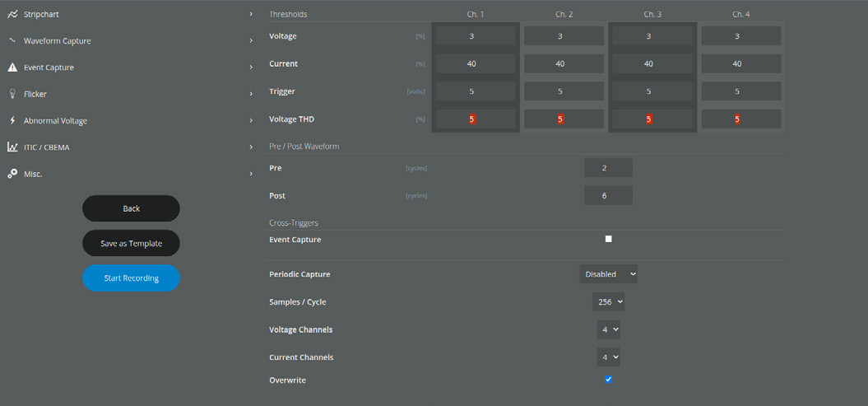This screenshot has height=406, width=868.
Task: Click Voltage THD field for Ch. 1
Action: click(476, 119)
